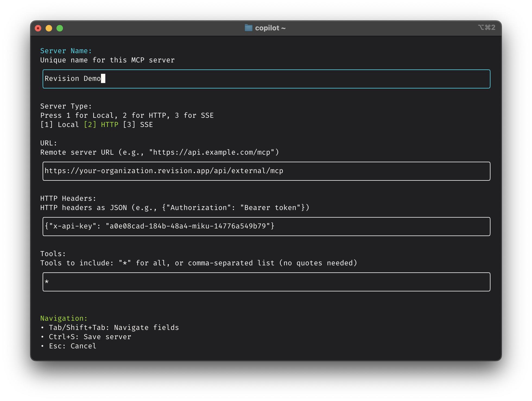Click the Ctrl+S Save server hint
532x401 pixels.
tap(86, 337)
